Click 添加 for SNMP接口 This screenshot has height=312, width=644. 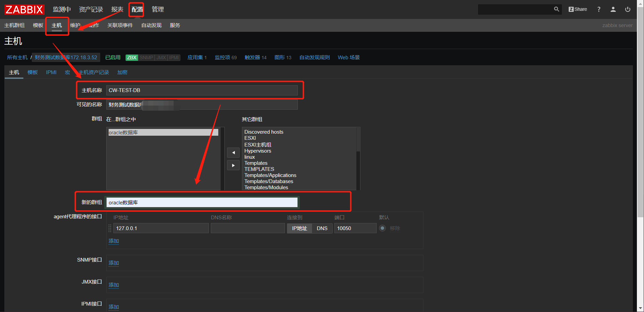114,263
